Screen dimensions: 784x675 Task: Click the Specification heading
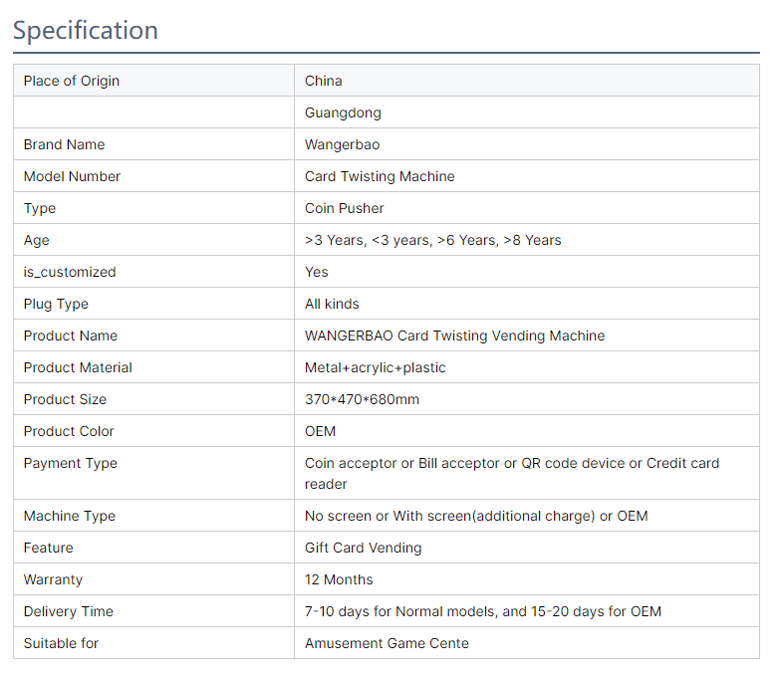pos(86,31)
